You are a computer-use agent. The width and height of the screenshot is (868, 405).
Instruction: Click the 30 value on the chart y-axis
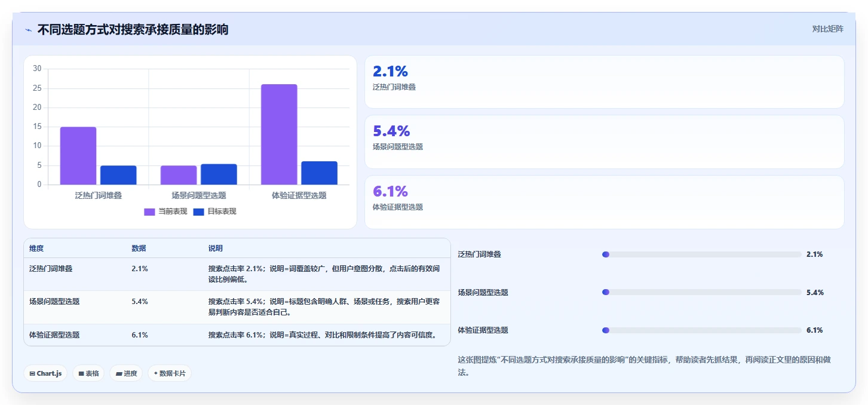coord(37,69)
